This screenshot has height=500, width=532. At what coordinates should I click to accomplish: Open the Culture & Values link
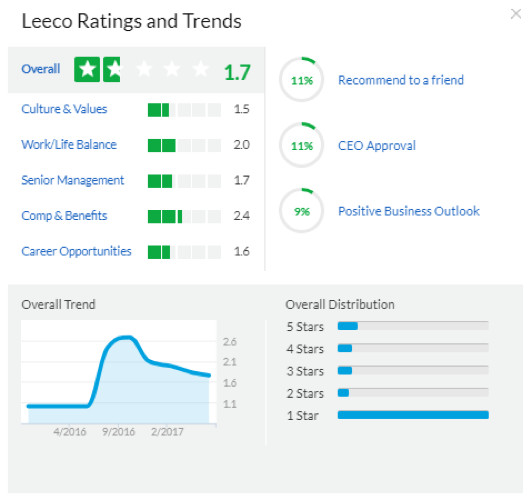click(64, 109)
